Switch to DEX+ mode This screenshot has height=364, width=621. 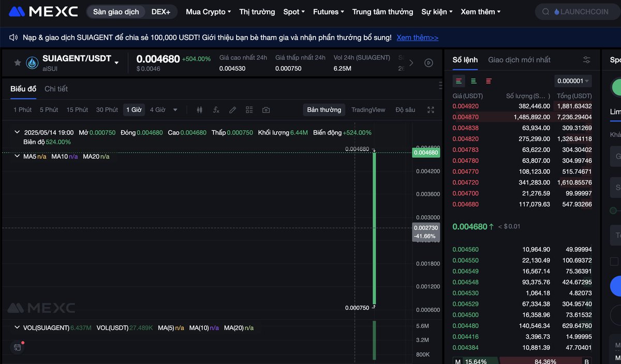point(161,11)
